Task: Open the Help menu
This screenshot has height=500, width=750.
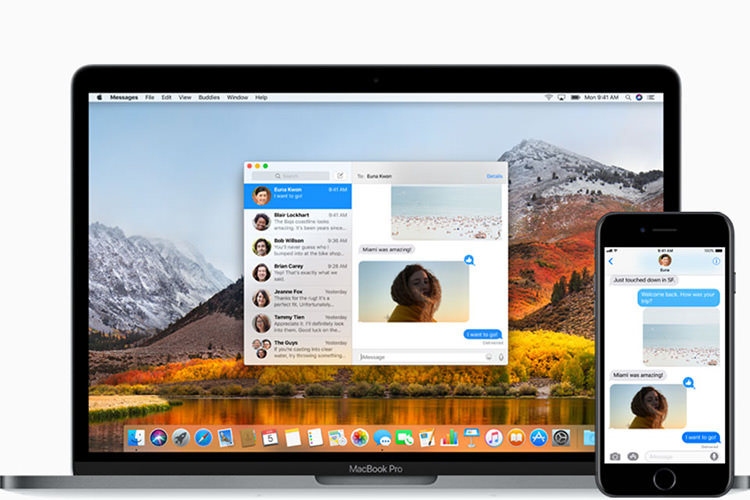Action: click(x=261, y=97)
